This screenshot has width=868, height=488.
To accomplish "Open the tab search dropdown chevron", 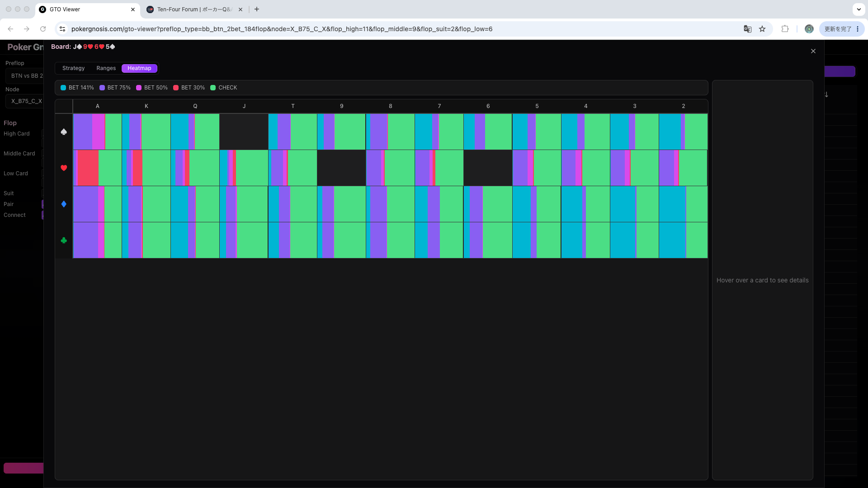I will tap(859, 9).
